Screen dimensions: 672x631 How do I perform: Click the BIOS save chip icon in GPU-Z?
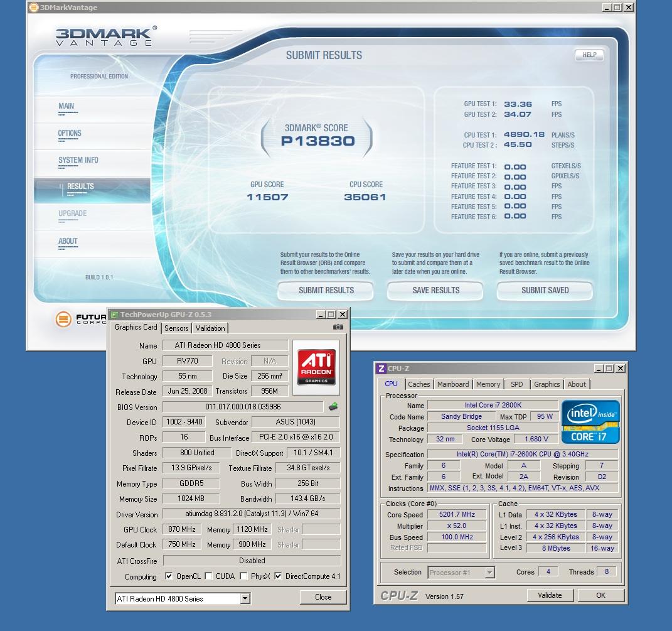[333, 407]
